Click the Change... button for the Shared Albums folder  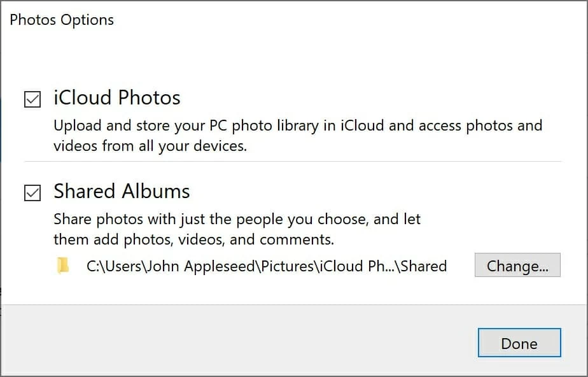point(517,265)
